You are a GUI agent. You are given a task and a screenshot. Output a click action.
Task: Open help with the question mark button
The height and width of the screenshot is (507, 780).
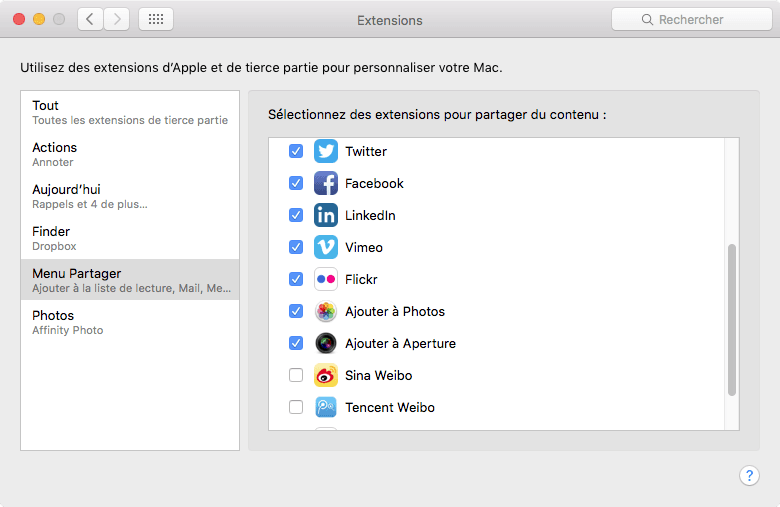coord(749,476)
